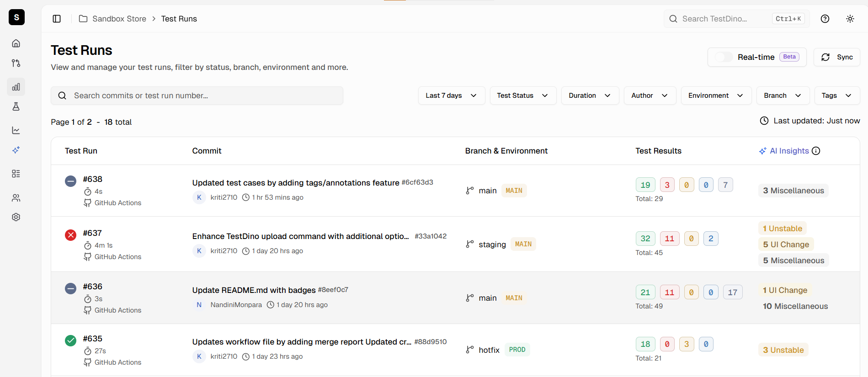Click the help question mark icon
The image size is (868, 377).
tap(825, 19)
